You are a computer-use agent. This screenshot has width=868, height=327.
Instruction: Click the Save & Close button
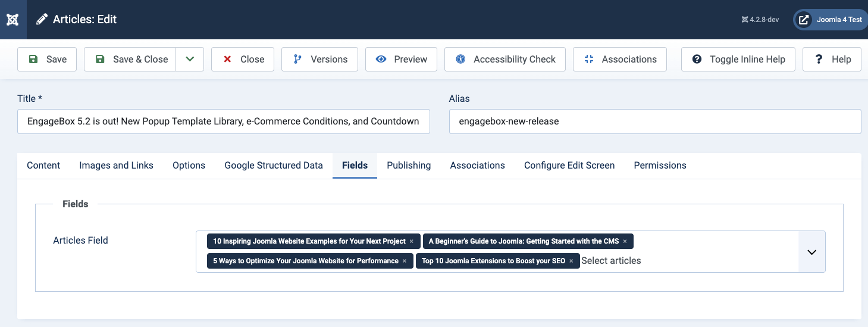[130, 59]
